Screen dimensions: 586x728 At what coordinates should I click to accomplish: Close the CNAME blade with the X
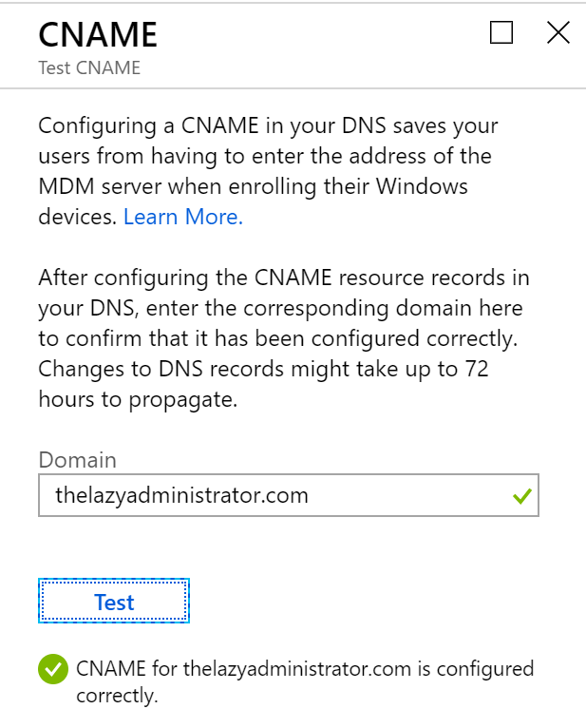tap(558, 32)
